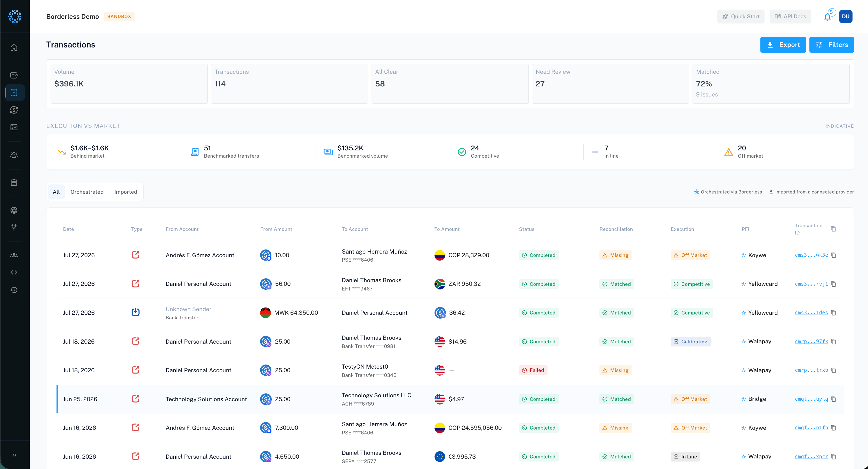Click the Date column header
The image size is (868, 469).
[68, 229]
